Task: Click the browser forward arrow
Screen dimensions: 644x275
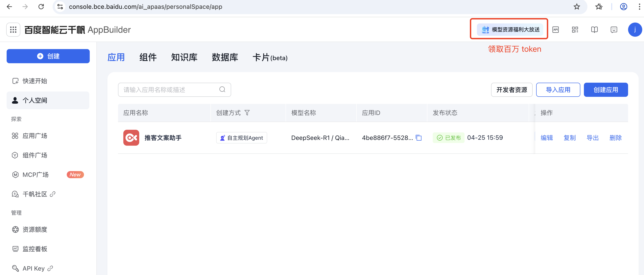Action: pos(25,7)
